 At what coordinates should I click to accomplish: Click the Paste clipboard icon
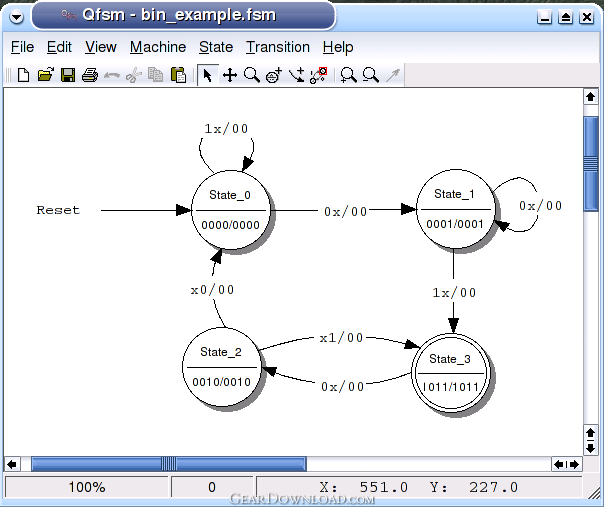(x=178, y=75)
